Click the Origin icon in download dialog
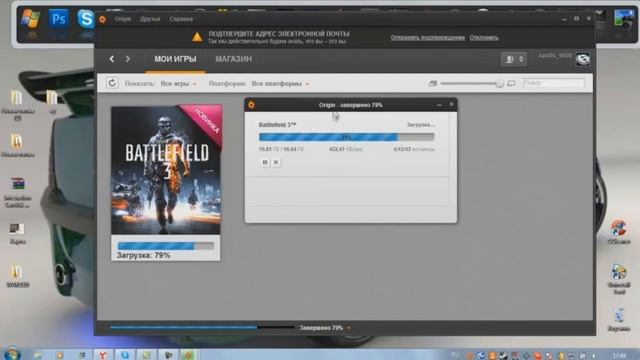The width and height of the screenshot is (640, 360). 251,105
